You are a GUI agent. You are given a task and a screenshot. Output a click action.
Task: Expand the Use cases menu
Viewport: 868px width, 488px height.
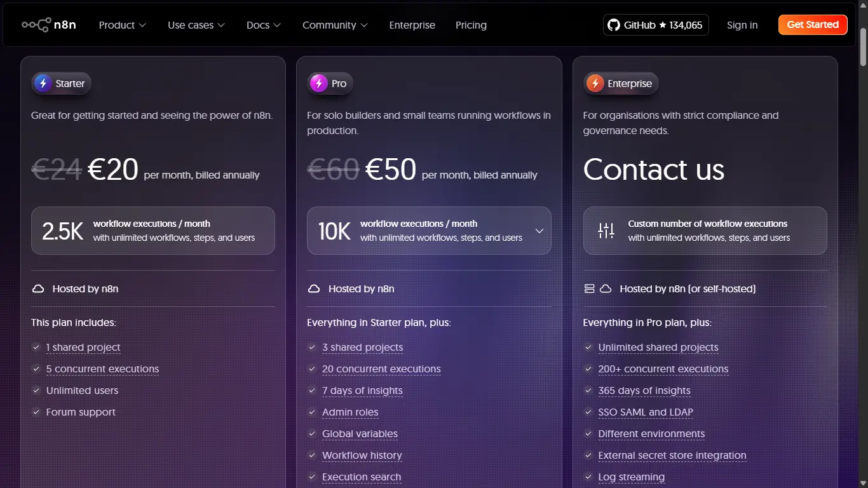pos(196,25)
